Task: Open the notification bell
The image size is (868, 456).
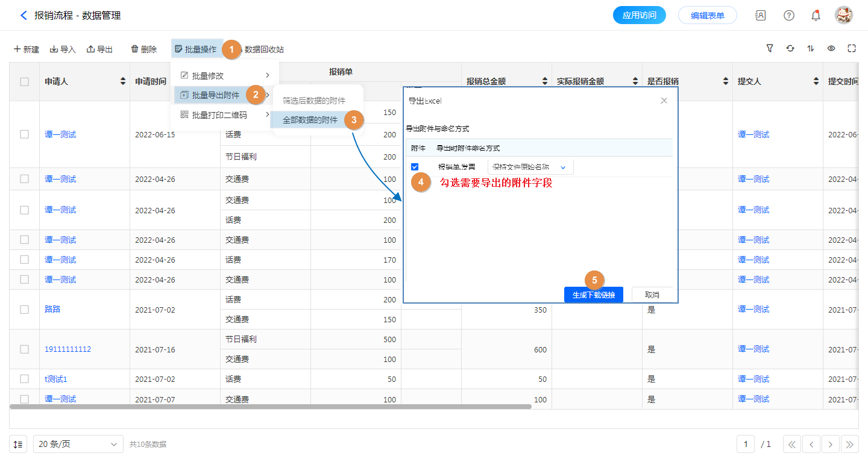Action: [x=816, y=16]
